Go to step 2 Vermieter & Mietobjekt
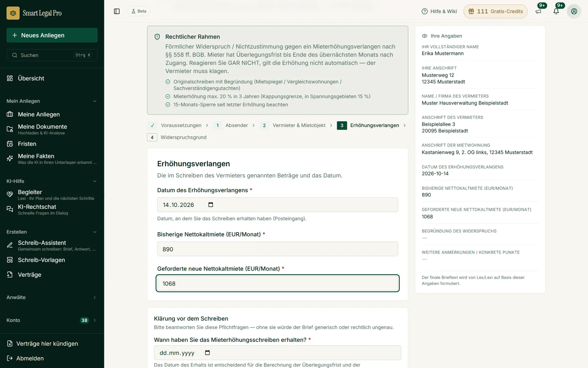 [x=293, y=125]
